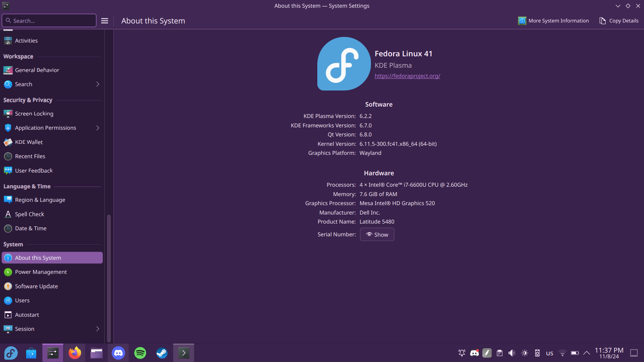Click the Wayland graphics platform value
644x362 pixels.
[370, 153]
